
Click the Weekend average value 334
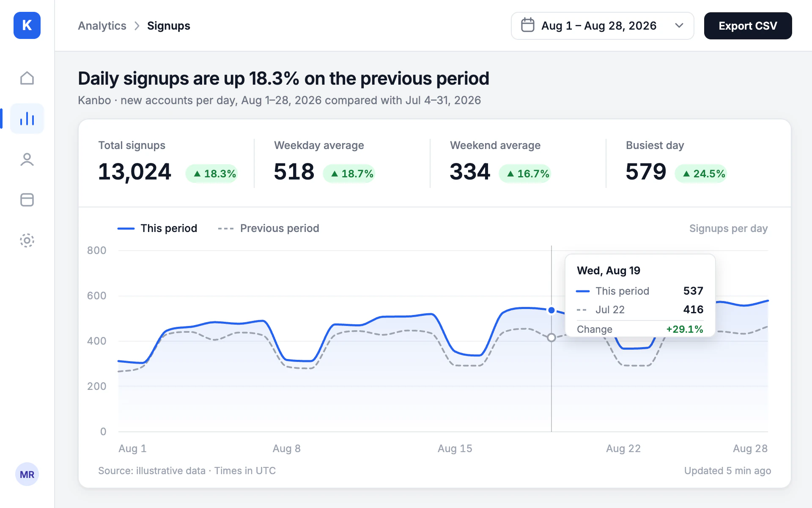470,171
